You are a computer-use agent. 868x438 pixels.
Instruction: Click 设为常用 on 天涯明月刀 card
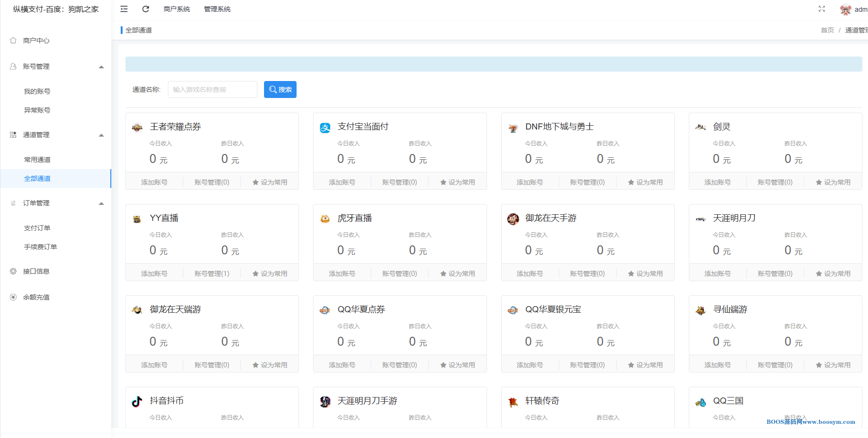[x=833, y=274]
